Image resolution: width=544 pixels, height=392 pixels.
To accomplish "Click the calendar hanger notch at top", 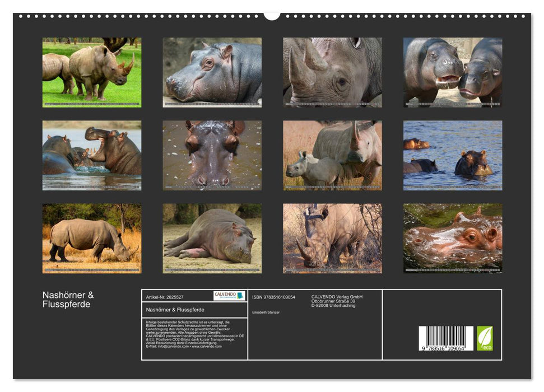I will [x=272, y=15].
